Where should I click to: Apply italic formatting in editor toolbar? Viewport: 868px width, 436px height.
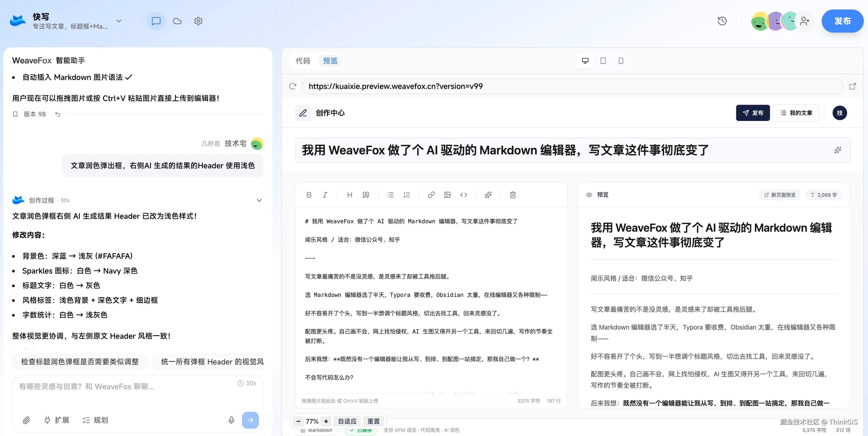coord(325,195)
